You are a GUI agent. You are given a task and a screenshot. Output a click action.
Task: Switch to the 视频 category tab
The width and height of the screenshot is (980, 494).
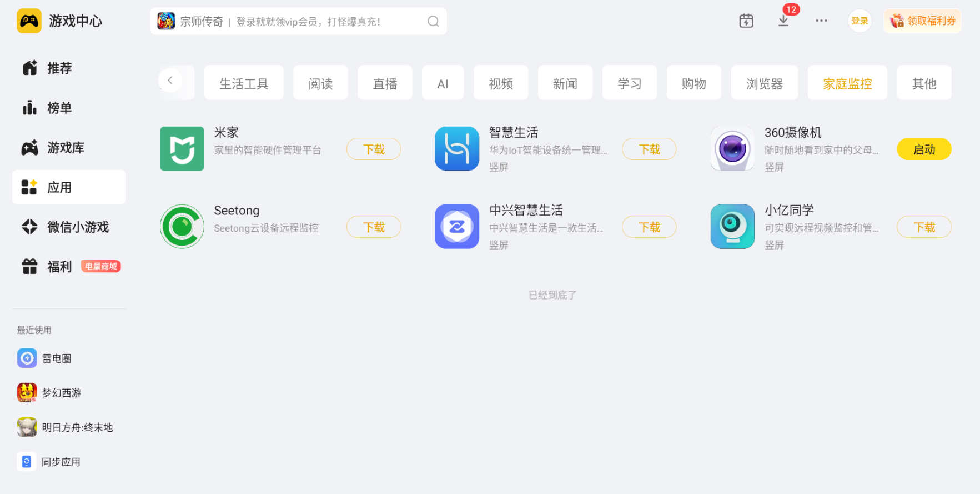[x=501, y=83]
